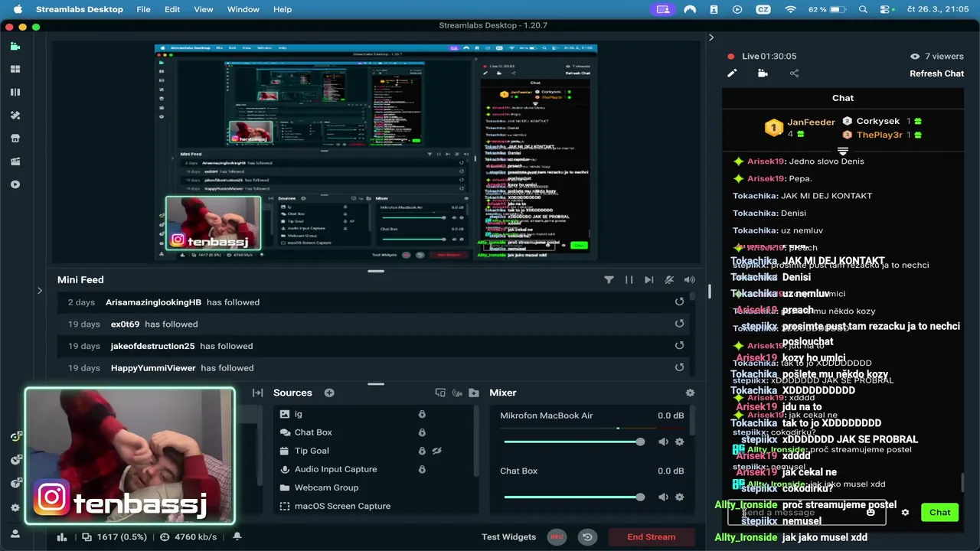The width and height of the screenshot is (980, 551).
Task: Open Mixer advanced audio settings gear
Action: (690, 393)
